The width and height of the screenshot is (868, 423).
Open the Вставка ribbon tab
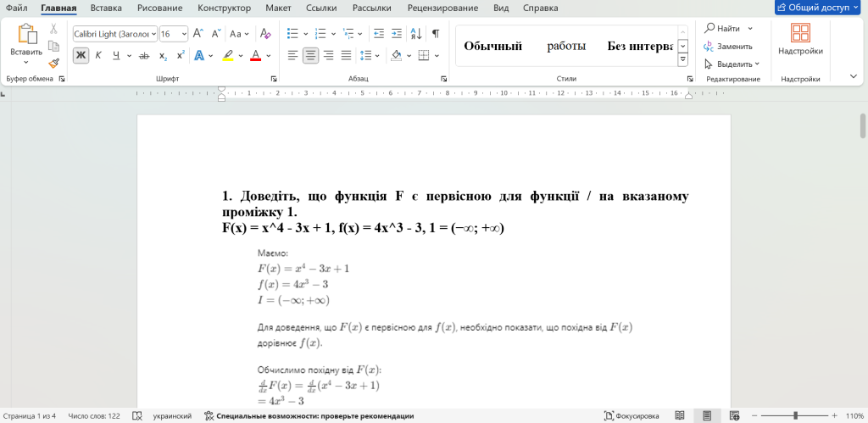pyautogui.click(x=106, y=8)
